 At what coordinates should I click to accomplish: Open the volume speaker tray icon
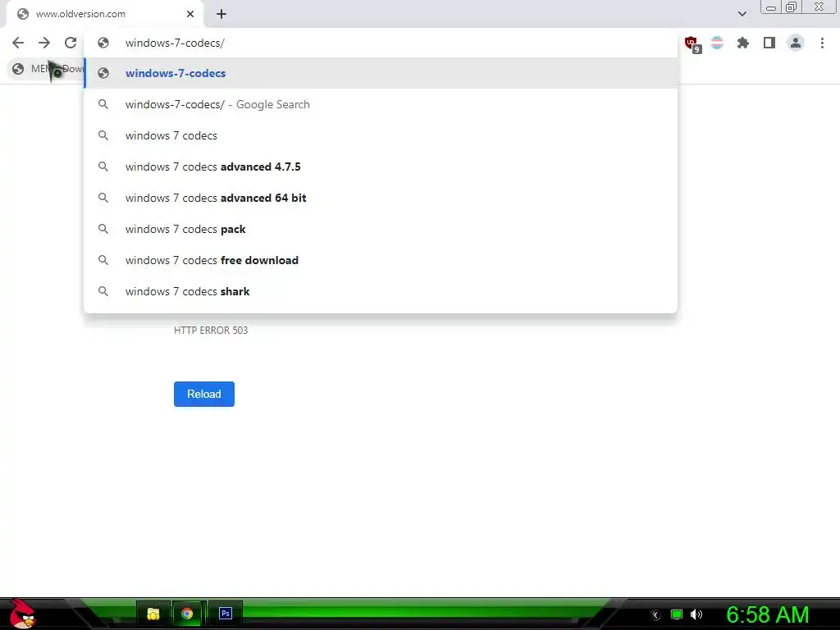point(696,614)
